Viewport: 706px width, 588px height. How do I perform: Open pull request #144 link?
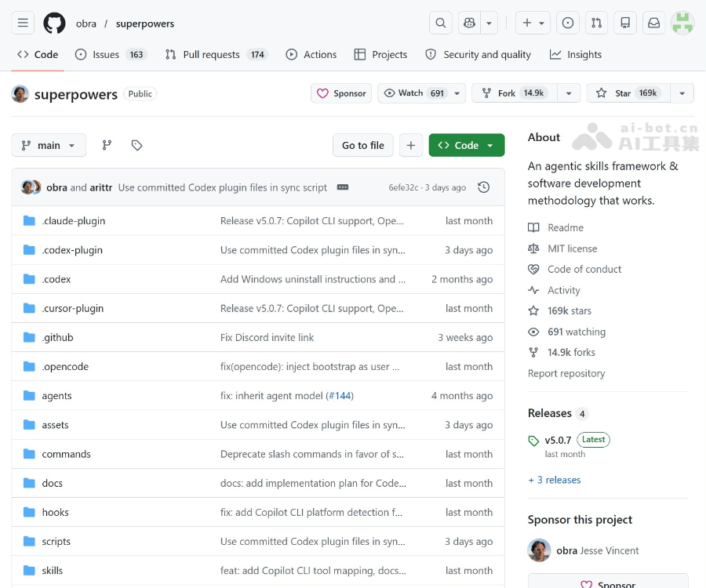click(340, 395)
